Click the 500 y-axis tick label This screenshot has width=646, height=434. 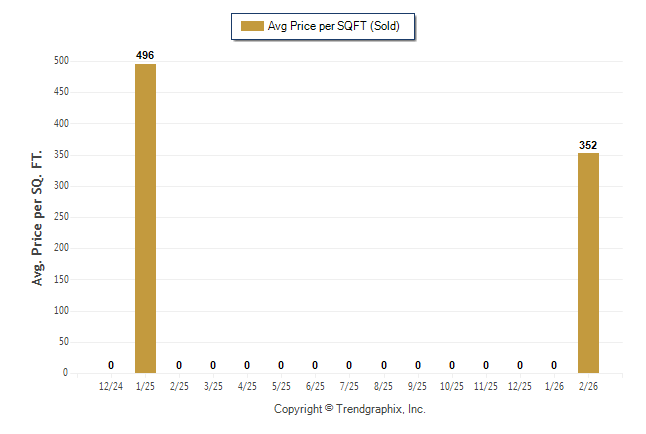[x=62, y=61]
